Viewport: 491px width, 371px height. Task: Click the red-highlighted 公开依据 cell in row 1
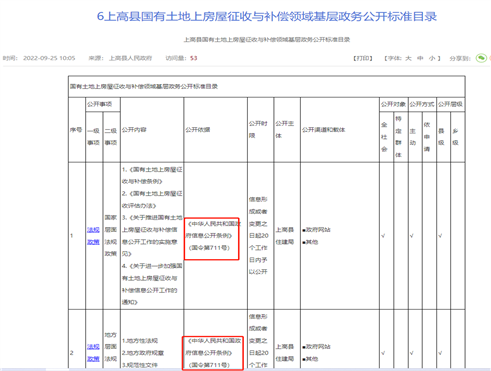pos(212,239)
